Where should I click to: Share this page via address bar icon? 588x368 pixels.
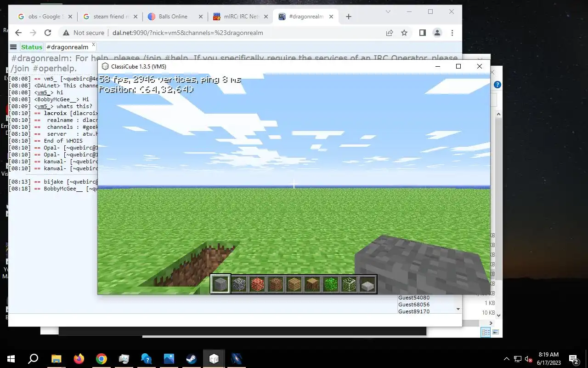point(390,33)
